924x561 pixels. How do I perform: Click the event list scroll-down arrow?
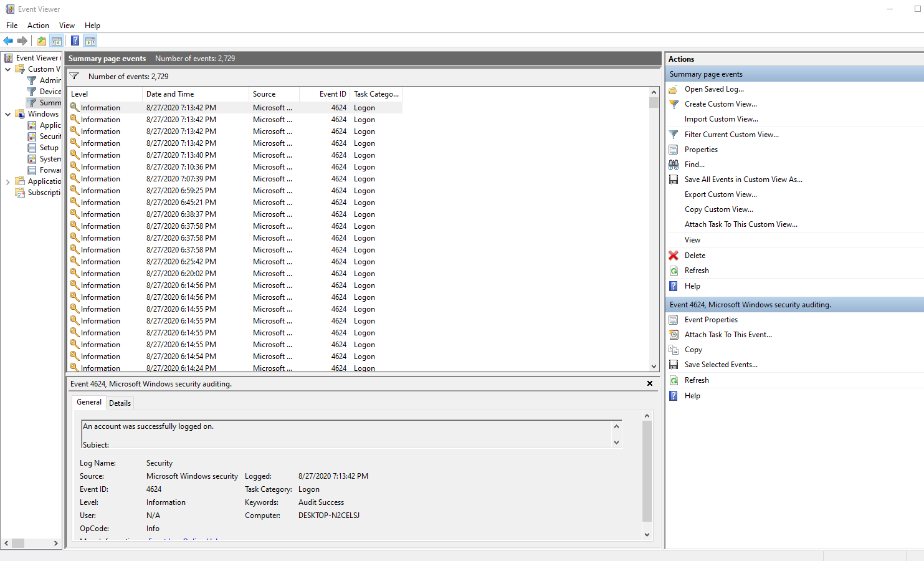(x=654, y=367)
